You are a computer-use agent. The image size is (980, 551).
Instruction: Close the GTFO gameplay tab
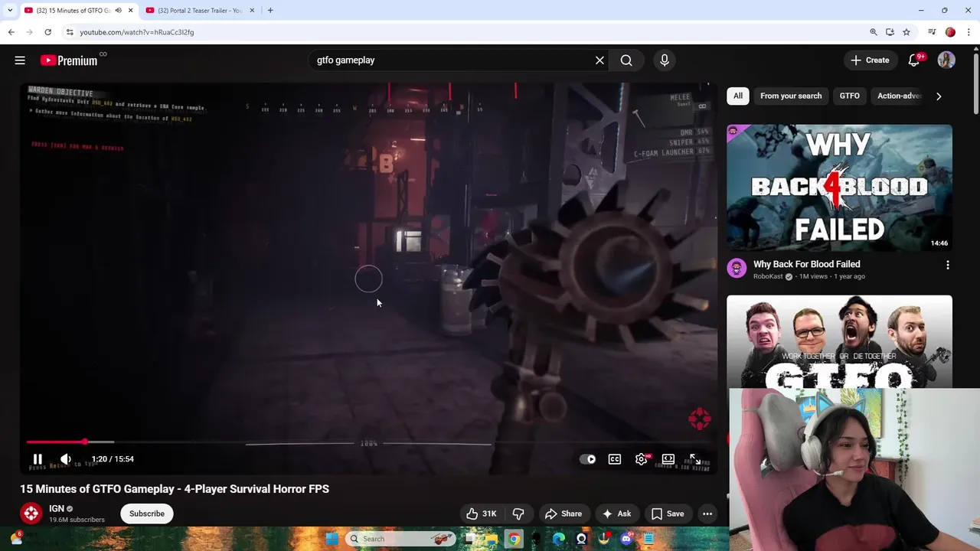click(x=130, y=10)
